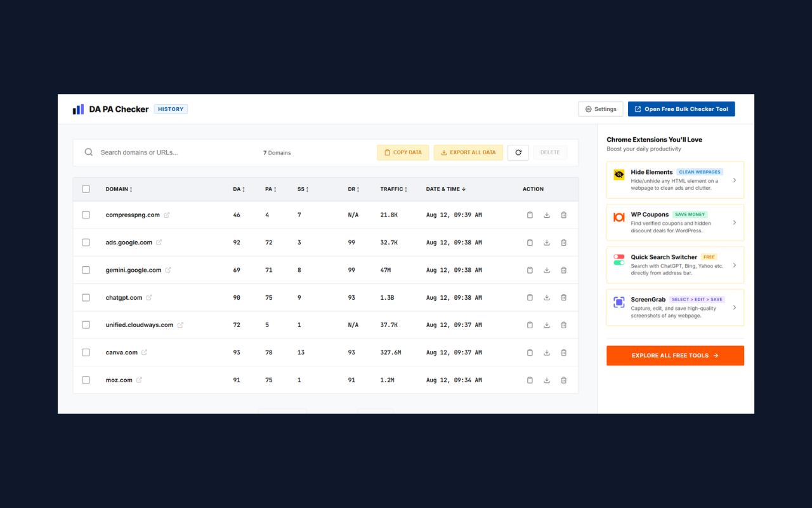Sort table by DR column

click(354, 189)
